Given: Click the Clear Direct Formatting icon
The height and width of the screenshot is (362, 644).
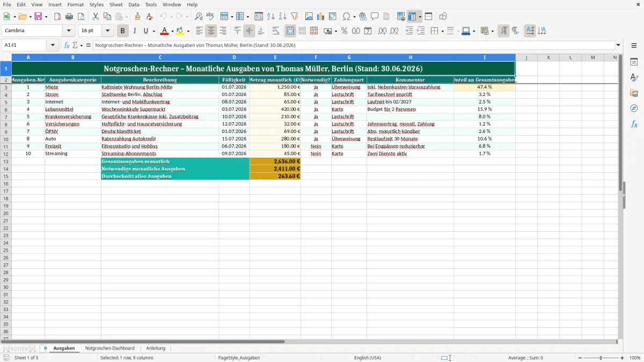Looking at the screenshot, I should point(151,17).
